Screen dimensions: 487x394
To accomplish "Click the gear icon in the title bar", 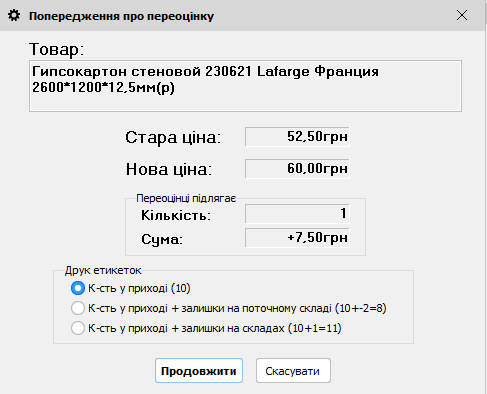I will 14,16.
